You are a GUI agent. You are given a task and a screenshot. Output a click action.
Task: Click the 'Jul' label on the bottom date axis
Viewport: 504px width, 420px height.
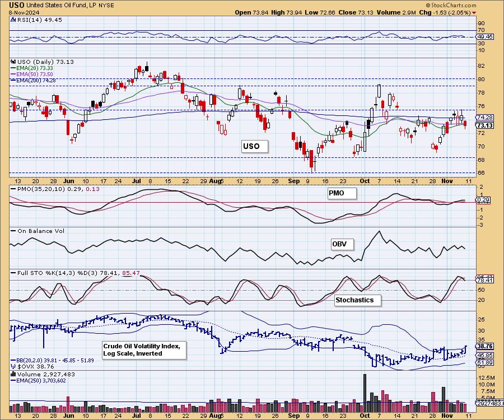136,416
